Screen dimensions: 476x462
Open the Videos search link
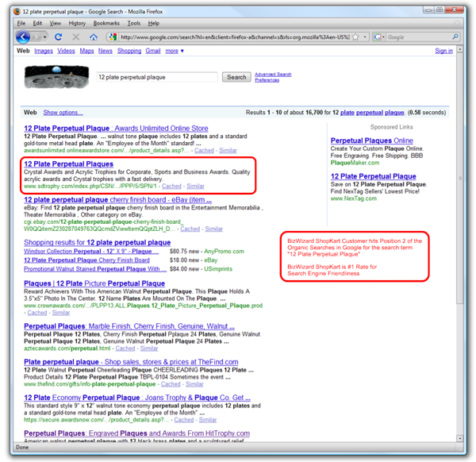(66, 51)
